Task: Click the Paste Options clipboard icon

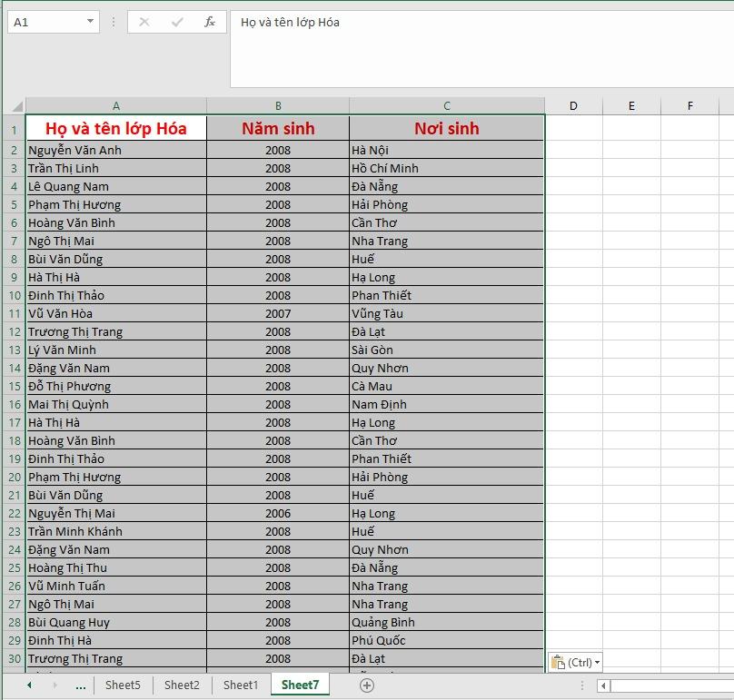Action: pos(558,662)
